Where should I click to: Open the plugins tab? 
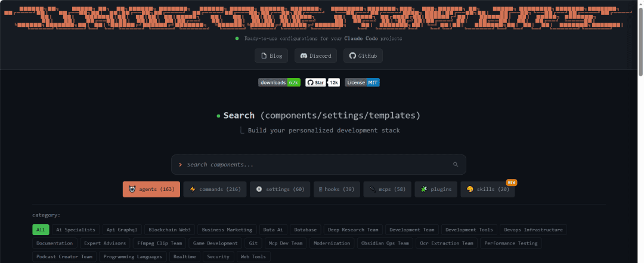pyautogui.click(x=436, y=190)
